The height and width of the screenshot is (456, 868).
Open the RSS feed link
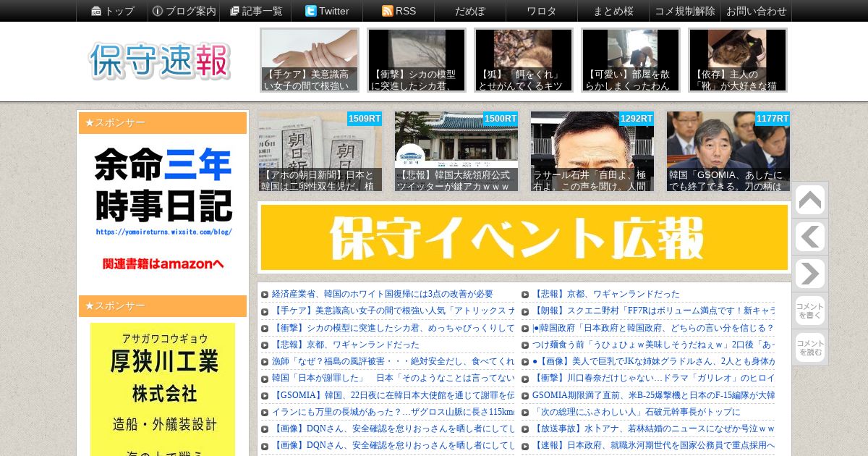click(399, 11)
